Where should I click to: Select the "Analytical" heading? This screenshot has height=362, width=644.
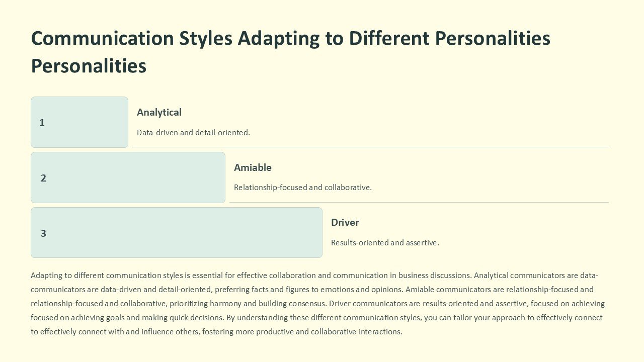point(159,112)
